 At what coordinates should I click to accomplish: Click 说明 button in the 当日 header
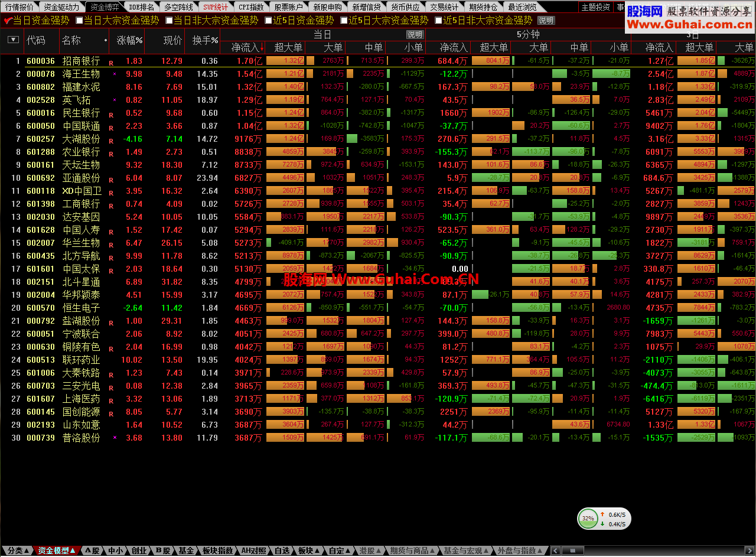pos(415,35)
